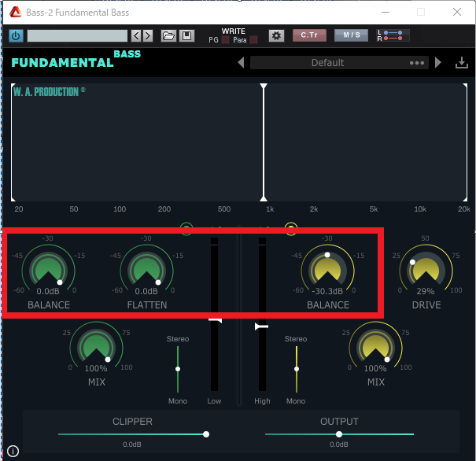This screenshot has height=461, width=476.
Task: Click the 29% drive value
Action: pos(426,291)
